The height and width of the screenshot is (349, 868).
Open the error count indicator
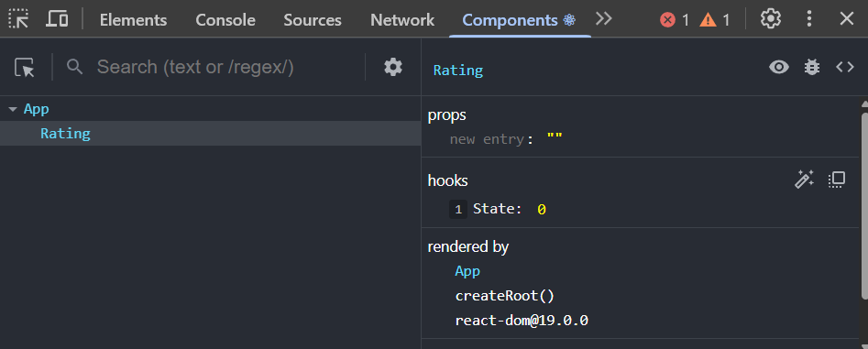[675, 20]
